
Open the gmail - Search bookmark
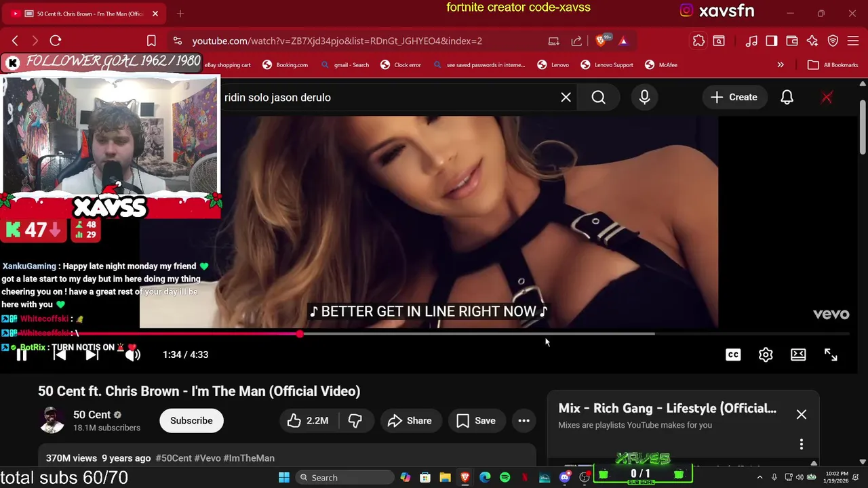point(344,65)
